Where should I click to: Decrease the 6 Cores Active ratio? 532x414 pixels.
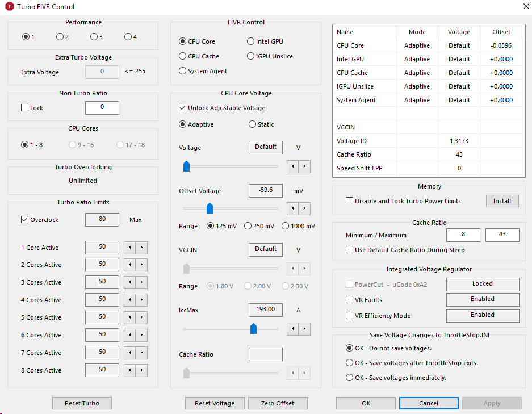(130, 335)
